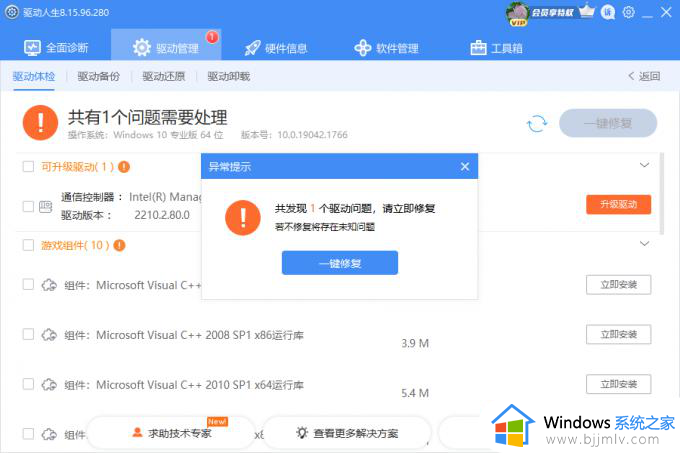
Task: Click the large orange alert icon in header
Action: (x=40, y=123)
